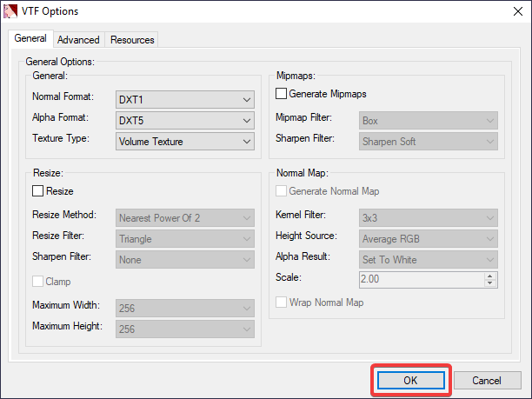Click the Cancel button
Screen dimensions: 532x399
click(x=487, y=381)
